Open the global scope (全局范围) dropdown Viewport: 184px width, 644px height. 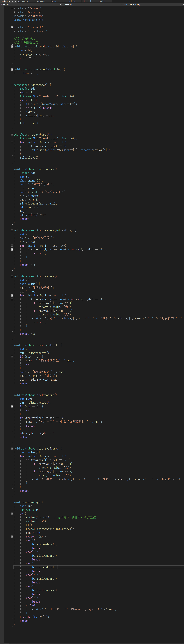point(93,4)
